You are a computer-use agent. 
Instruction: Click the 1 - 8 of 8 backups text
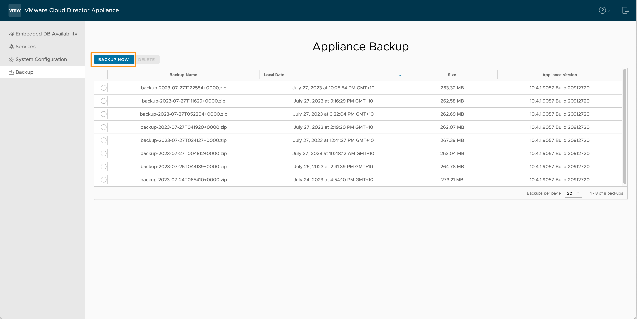coord(606,193)
